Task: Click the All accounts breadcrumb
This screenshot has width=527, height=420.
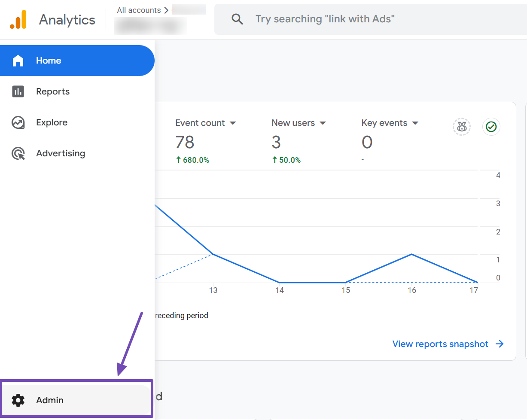Action: tap(138, 10)
